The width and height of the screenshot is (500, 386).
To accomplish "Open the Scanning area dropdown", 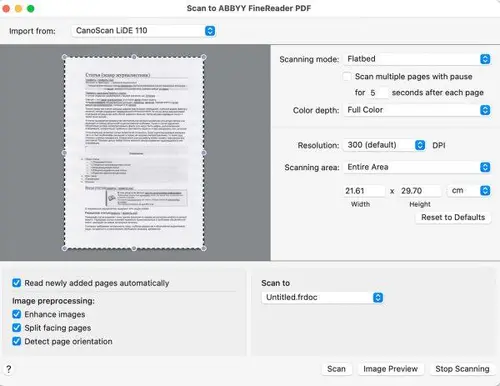I will click(x=417, y=167).
